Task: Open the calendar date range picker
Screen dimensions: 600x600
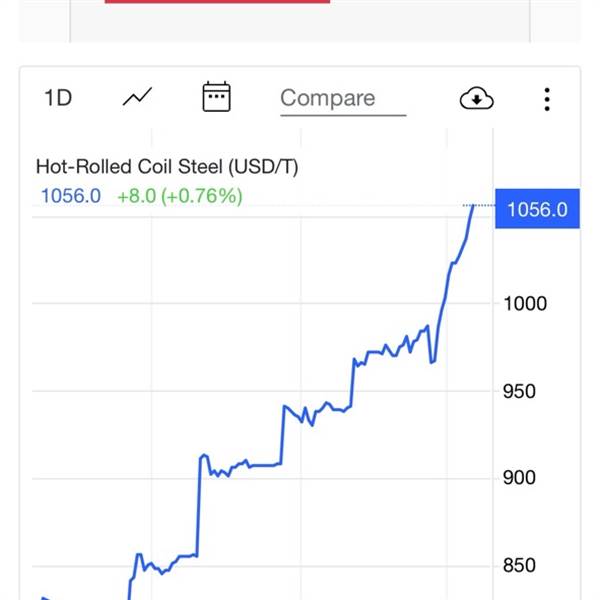Action: click(217, 97)
